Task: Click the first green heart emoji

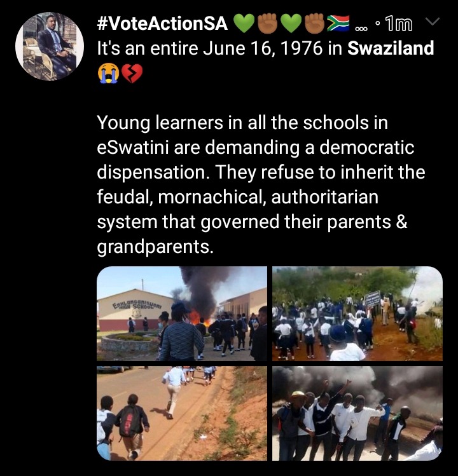Action: [245, 24]
